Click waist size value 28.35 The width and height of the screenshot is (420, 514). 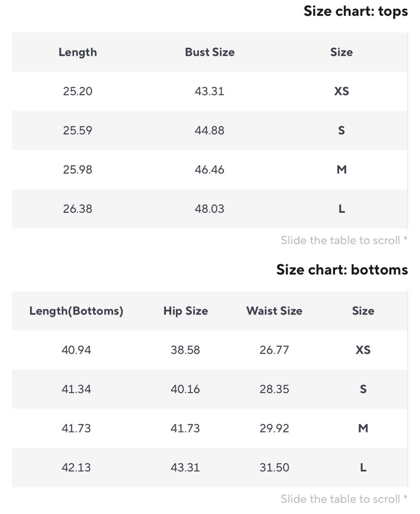coord(274,389)
